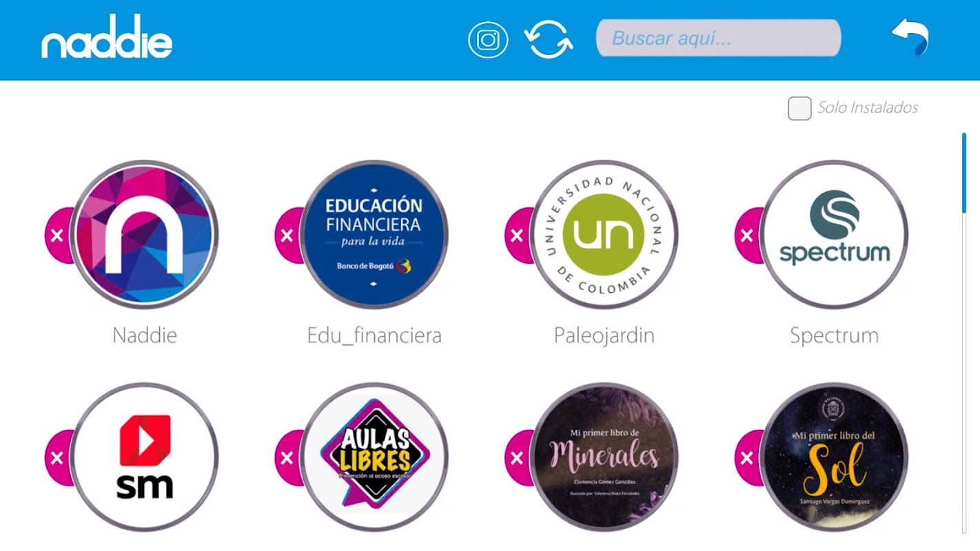This screenshot has width=980, height=551.
Task: Remove Edu_financiera with its pink X
Action: click(x=287, y=236)
